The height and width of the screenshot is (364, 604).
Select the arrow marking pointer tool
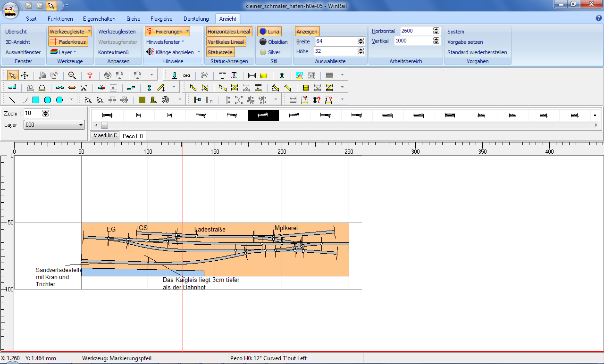[x=12, y=75]
